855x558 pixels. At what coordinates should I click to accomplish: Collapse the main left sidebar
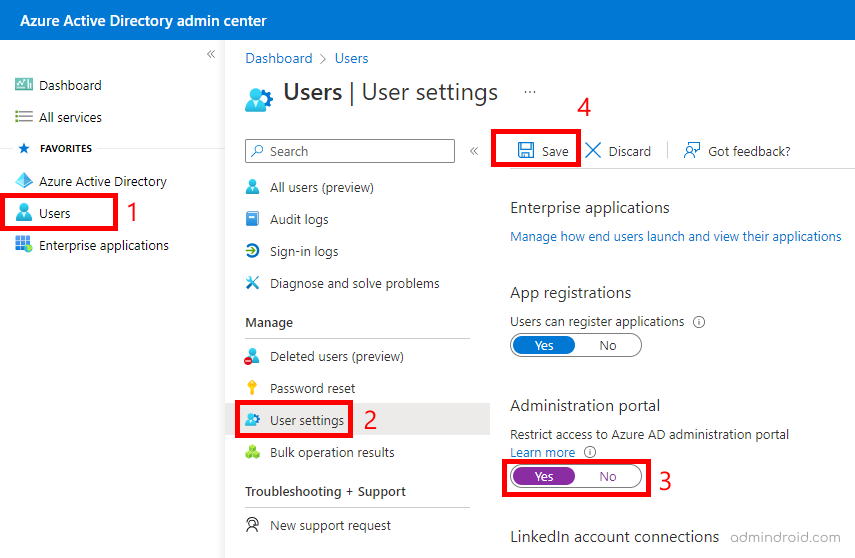(x=211, y=54)
